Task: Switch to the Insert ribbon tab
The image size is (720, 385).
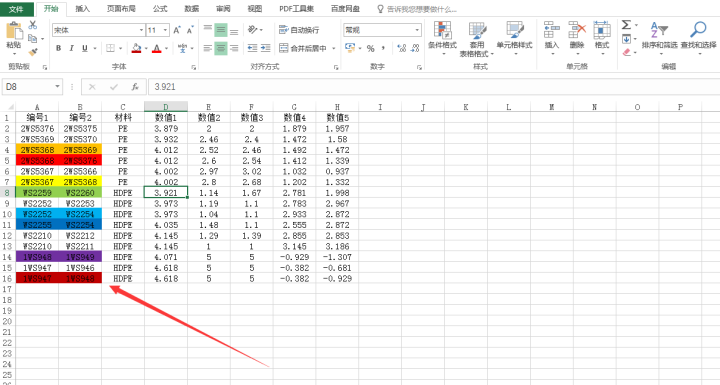Action: pos(82,9)
